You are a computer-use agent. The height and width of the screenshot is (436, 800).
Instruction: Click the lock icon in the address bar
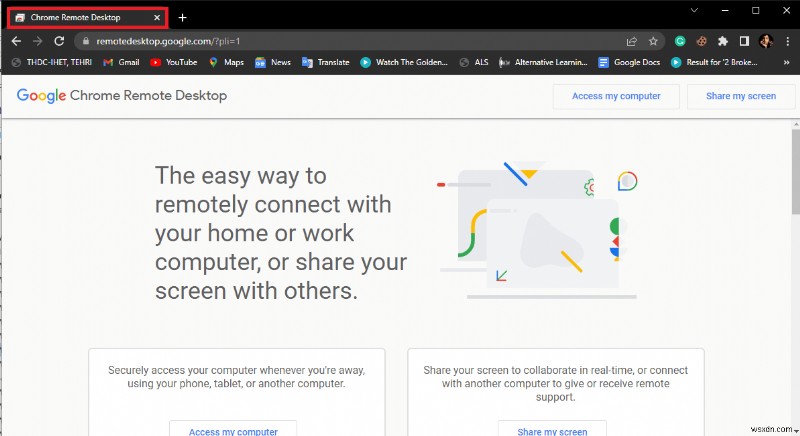pos(86,41)
